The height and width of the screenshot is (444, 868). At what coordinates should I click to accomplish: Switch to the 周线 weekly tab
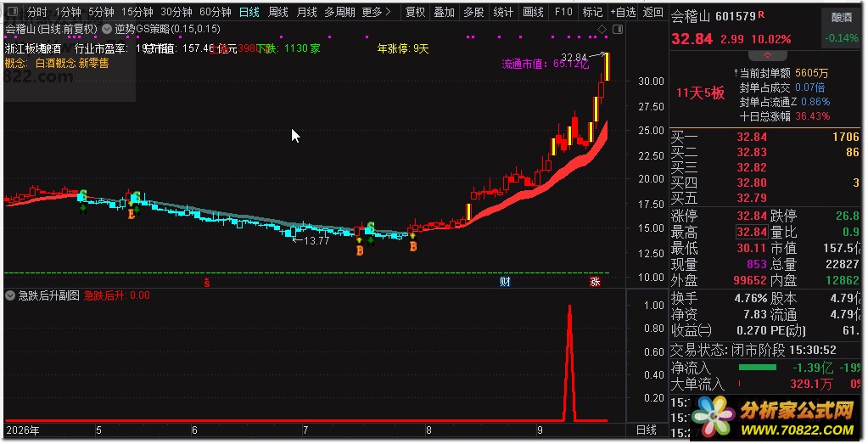point(278,12)
